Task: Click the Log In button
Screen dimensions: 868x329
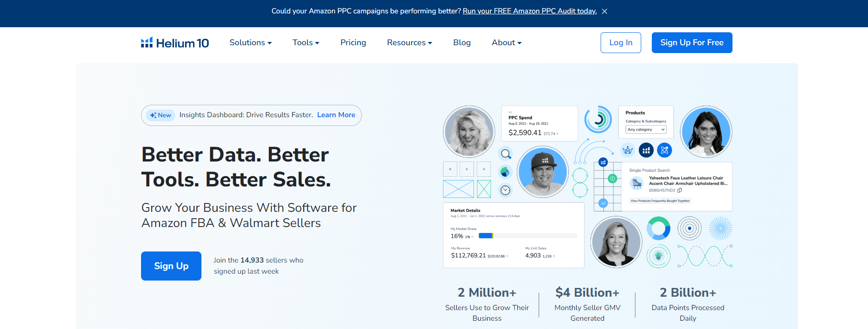Action: pos(620,42)
